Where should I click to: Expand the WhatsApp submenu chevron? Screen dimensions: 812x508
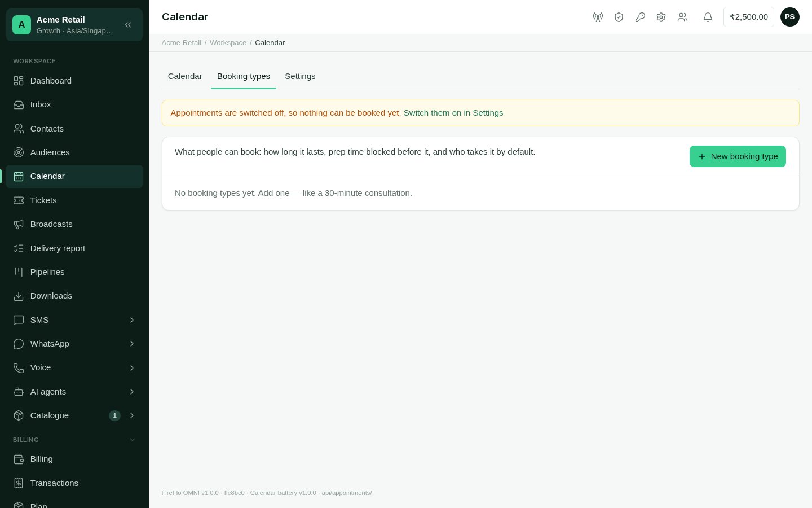132,344
